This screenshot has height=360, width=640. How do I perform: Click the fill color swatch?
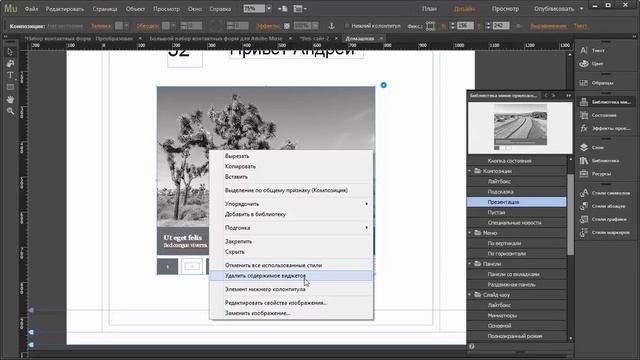119,26
